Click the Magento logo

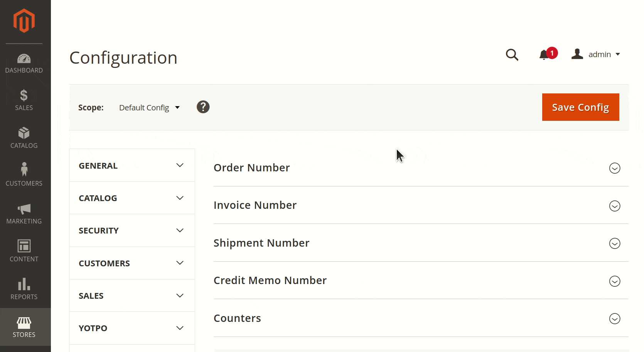tap(24, 21)
